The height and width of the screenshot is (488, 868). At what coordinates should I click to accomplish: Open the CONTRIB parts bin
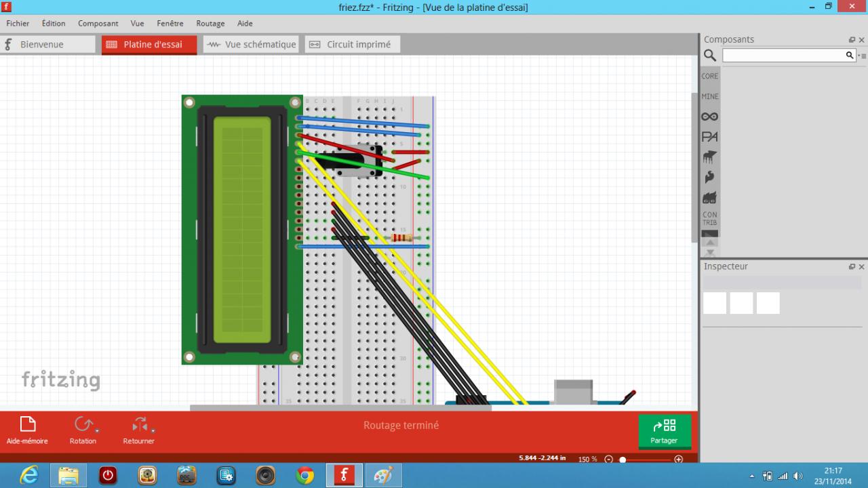pos(709,218)
